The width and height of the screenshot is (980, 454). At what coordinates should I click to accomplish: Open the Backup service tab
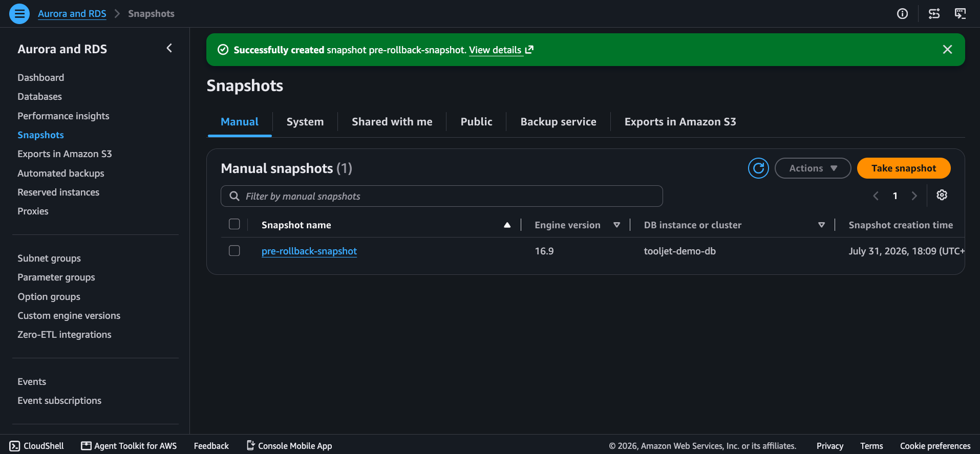pos(558,122)
